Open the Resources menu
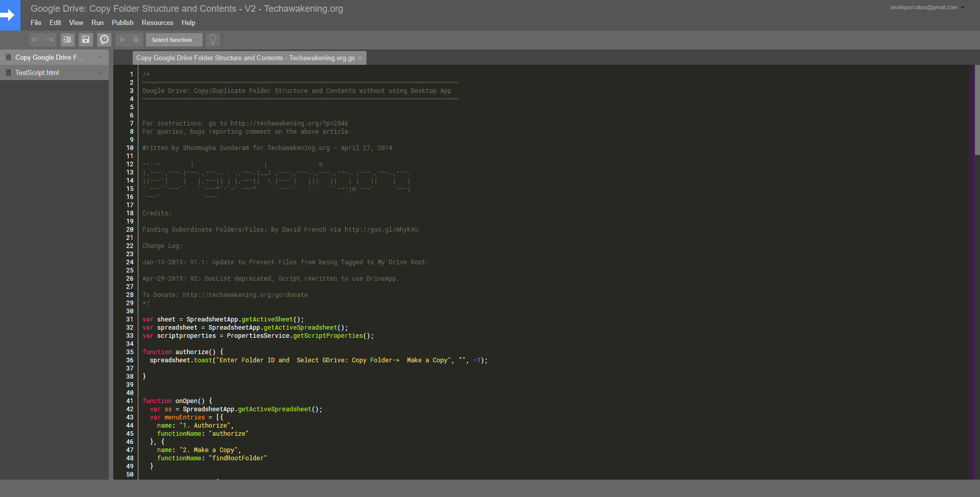The height and width of the screenshot is (497, 980). pyautogui.click(x=157, y=22)
